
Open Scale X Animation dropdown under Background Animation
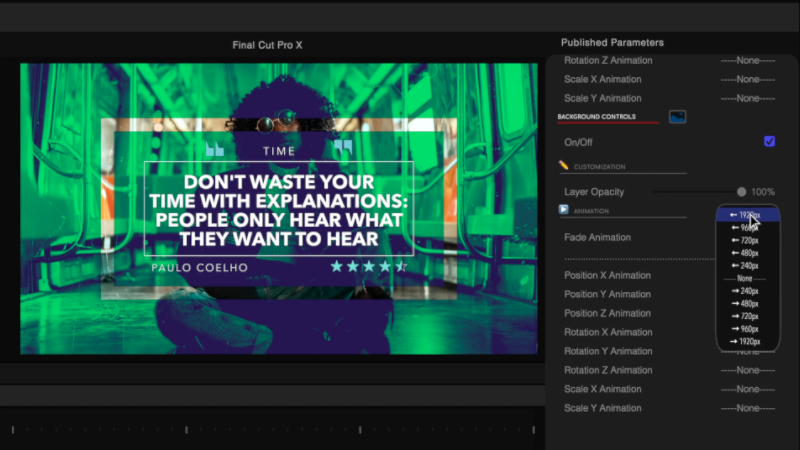coord(748,389)
